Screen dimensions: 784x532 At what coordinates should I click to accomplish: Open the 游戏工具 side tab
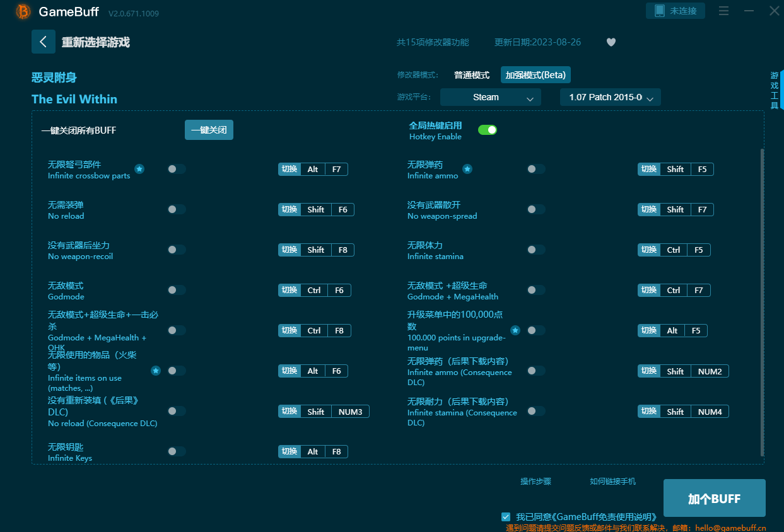(x=775, y=90)
